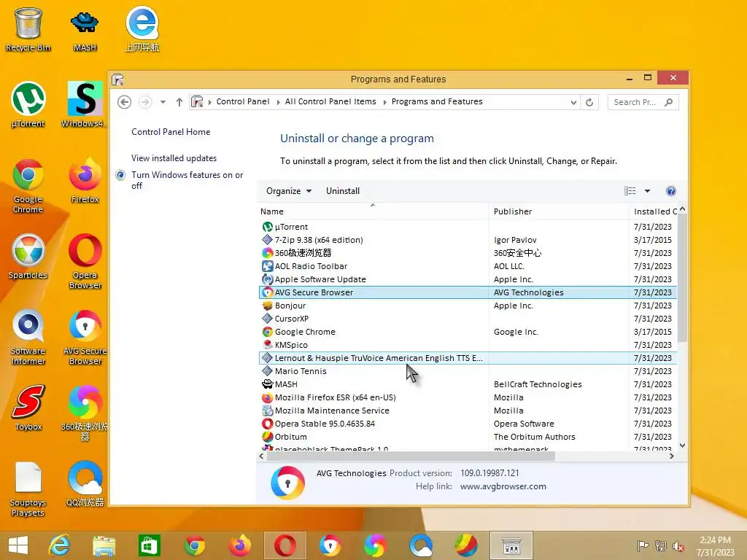Screen dimensions: 747x560
Task: Open AVG Secure Browser from taskbar
Action: tap(330, 545)
